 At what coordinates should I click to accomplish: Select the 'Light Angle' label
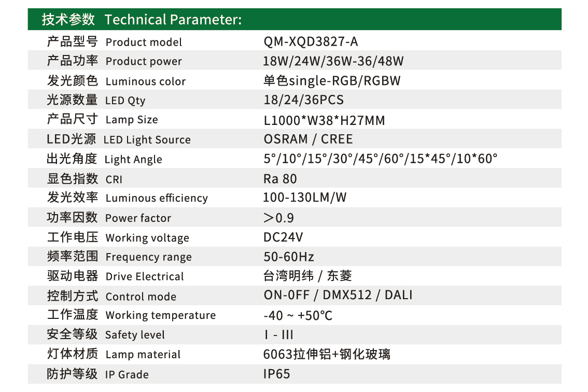click(x=133, y=159)
